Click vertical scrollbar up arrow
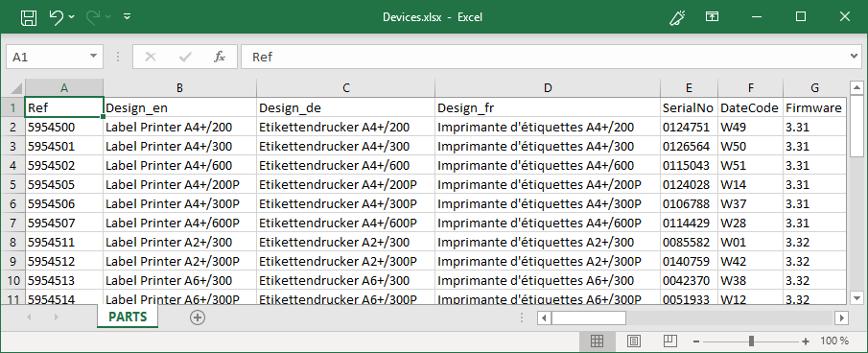This screenshot has height=353, width=868. [x=856, y=88]
